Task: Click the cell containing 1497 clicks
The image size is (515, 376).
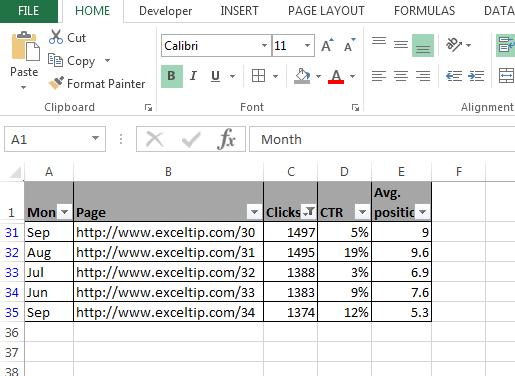Action: click(x=290, y=232)
